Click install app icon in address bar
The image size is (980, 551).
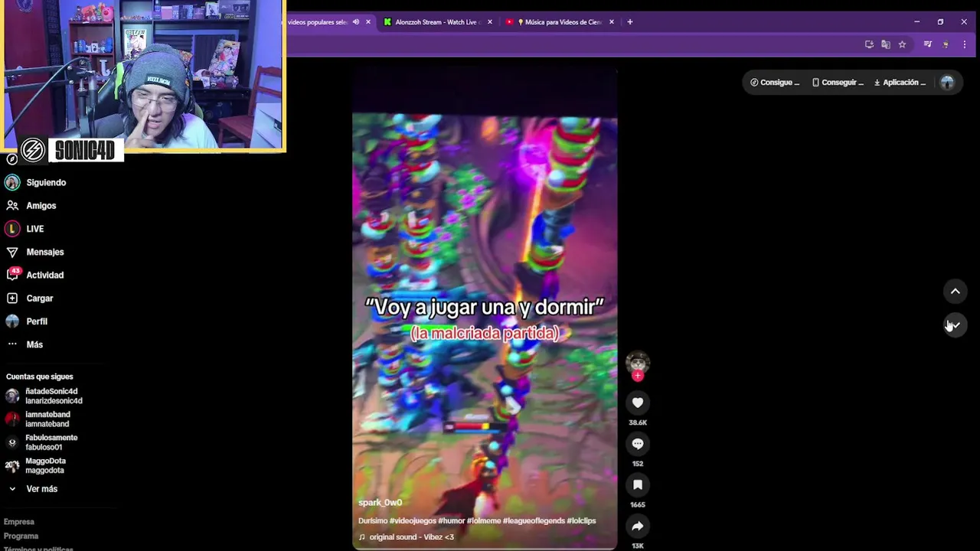point(869,44)
